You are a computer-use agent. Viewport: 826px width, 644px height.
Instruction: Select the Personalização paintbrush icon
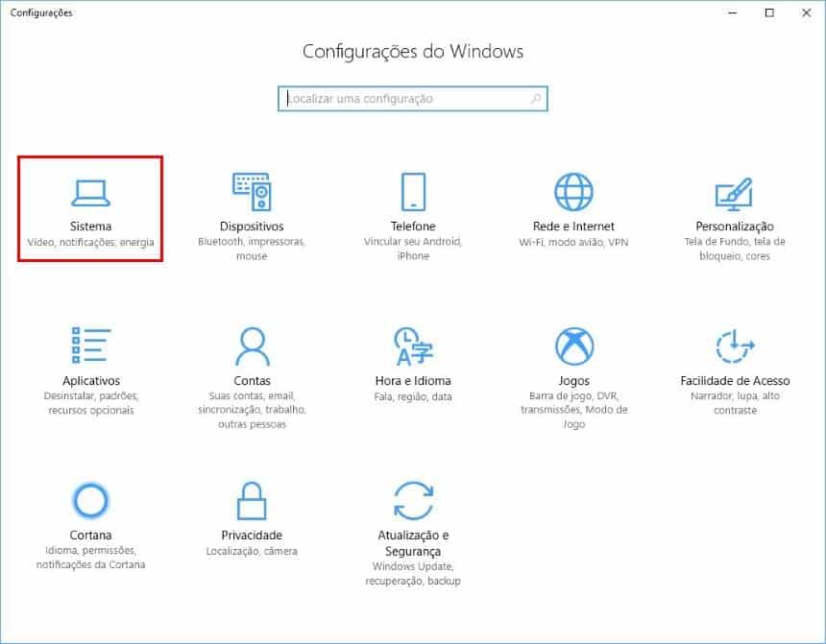tap(735, 194)
